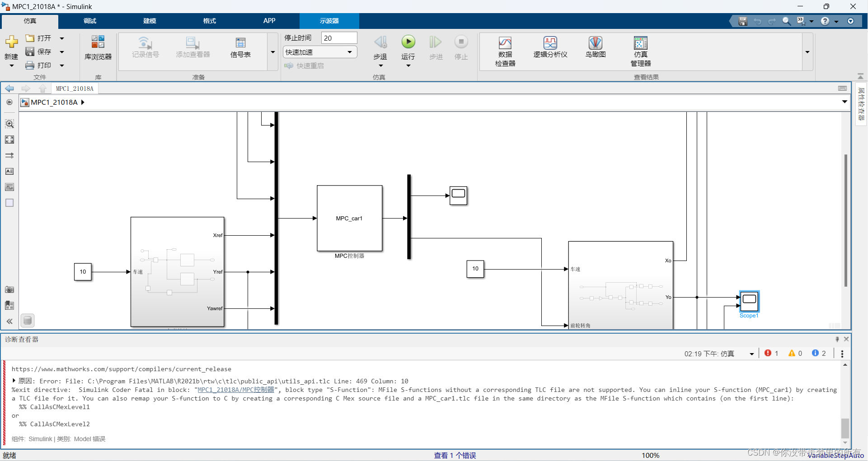Viewport: 868px width, 461px height.
Task: Click the area rectangle tool in palette
Action: tap(9, 203)
